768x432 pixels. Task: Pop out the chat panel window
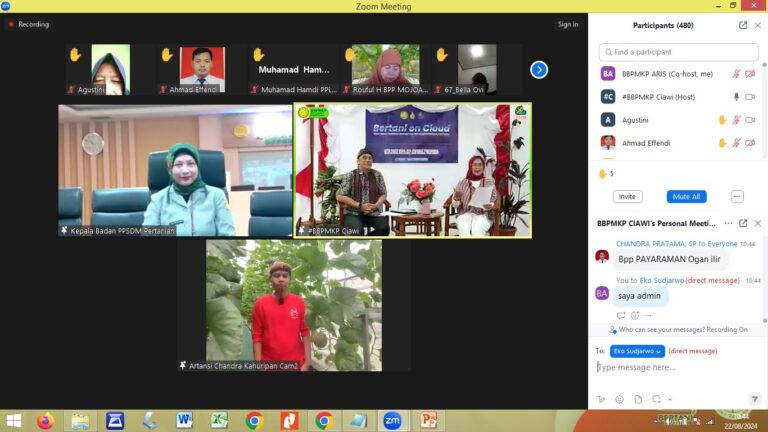point(743,223)
